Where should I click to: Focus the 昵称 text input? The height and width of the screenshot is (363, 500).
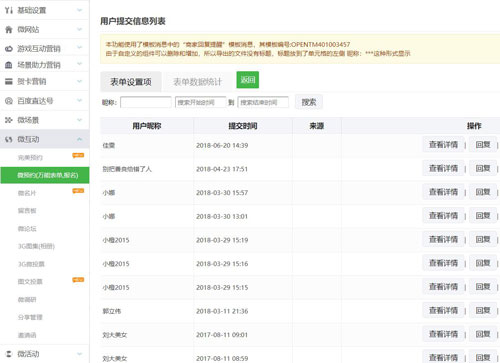(146, 102)
